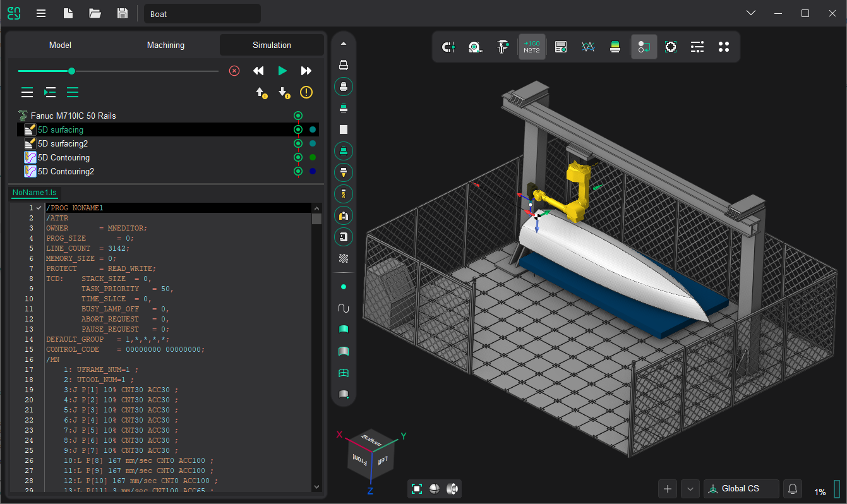847x504 pixels.
Task: Open the NoName1.ls code tab
Action: click(34, 192)
